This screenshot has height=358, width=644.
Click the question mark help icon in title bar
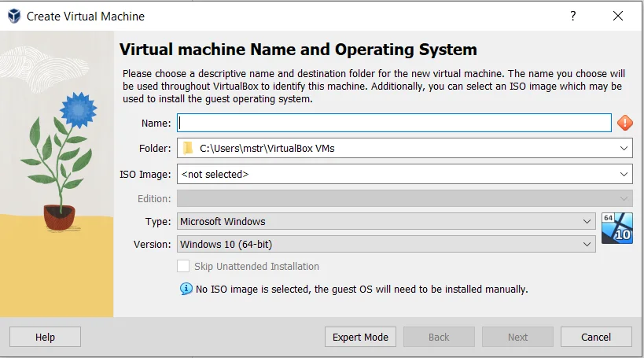(x=573, y=16)
